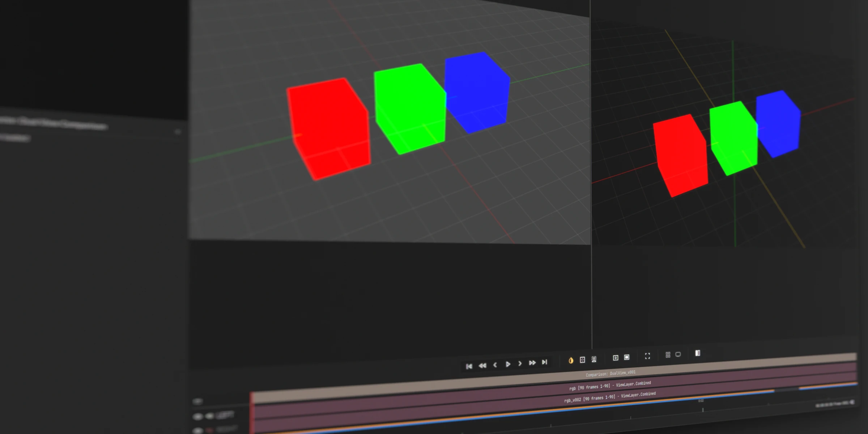868x434 pixels.
Task: Skip to the last frame
Action: [545, 362]
